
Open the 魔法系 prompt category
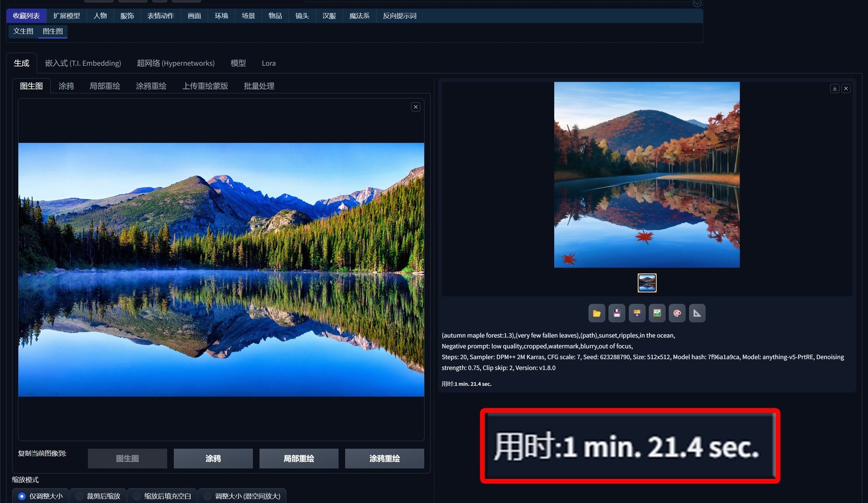(x=359, y=16)
